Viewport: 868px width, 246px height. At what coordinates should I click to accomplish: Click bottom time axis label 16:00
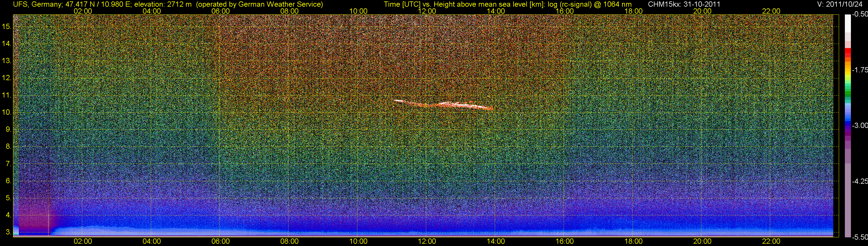[565, 241]
